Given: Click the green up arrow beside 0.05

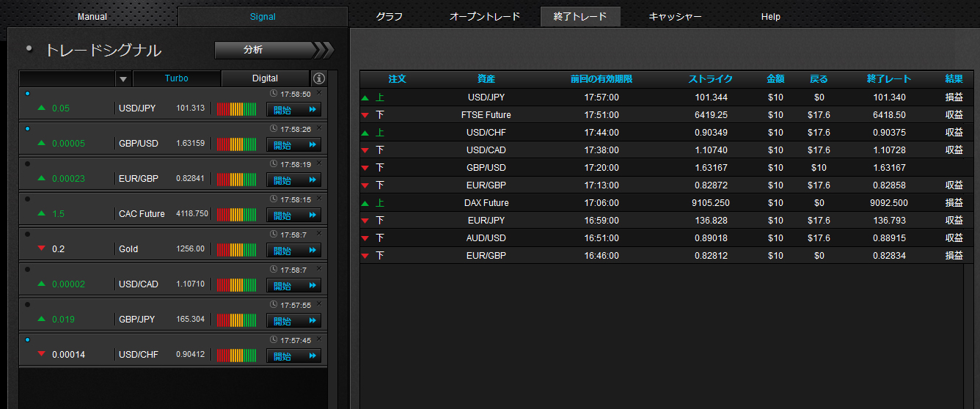Looking at the screenshot, I should pyautogui.click(x=41, y=108).
